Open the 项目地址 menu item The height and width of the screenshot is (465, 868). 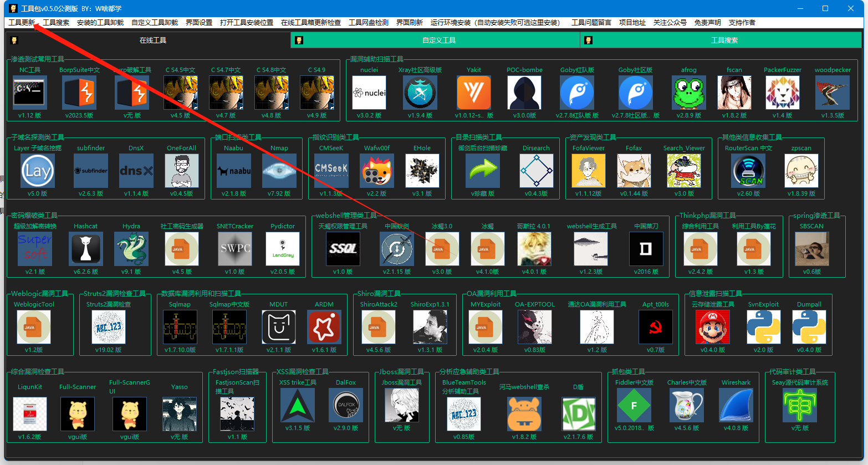point(632,23)
